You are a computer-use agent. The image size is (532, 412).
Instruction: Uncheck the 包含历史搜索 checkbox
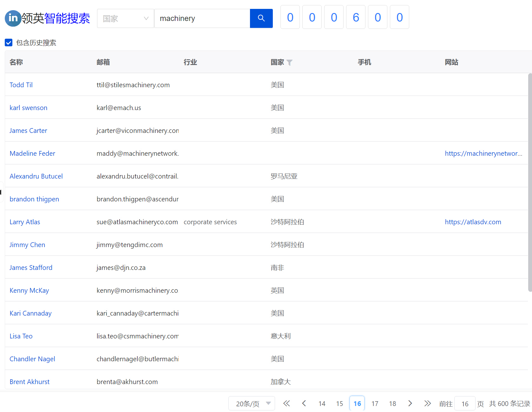click(9, 43)
